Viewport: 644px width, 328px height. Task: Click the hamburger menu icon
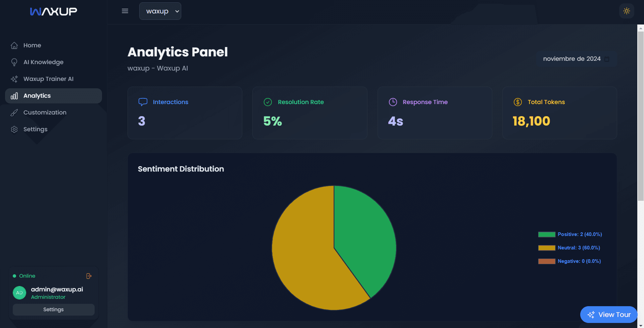[125, 11]
